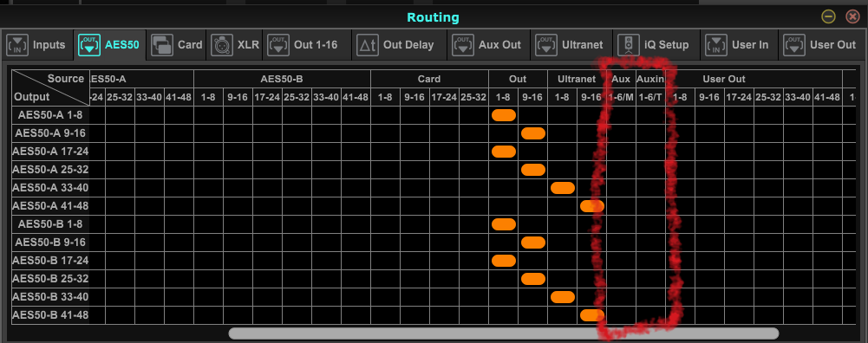Image resolution: width=868 pixels, height=343 pixels.
Task: Click the Out 1-16 output icon
Action: pos(278,45)
